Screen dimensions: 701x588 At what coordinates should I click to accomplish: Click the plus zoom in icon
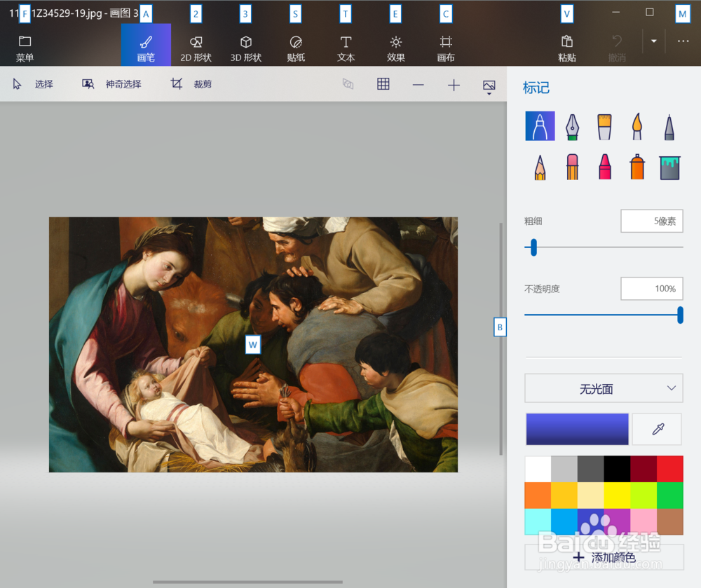tap(454, 85)
